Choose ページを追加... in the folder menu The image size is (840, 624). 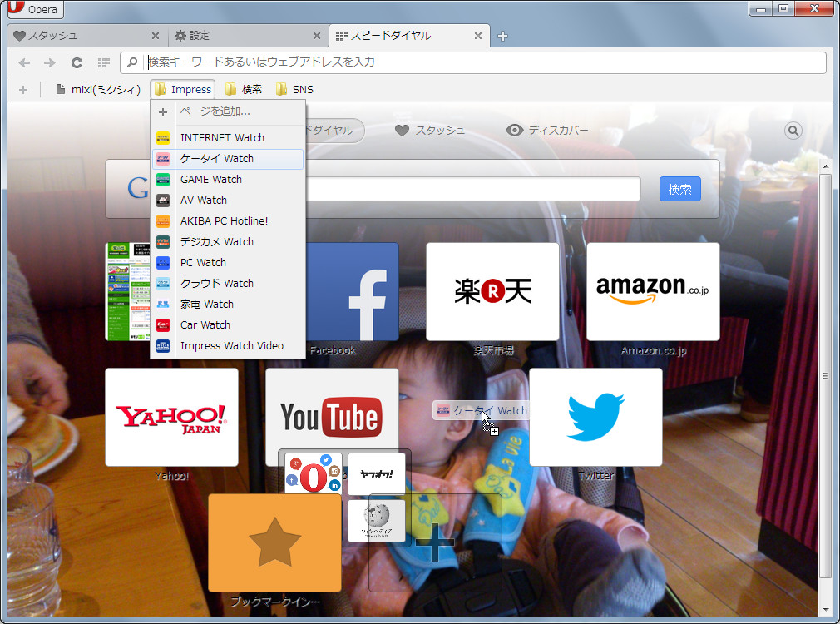coord(228,111)
